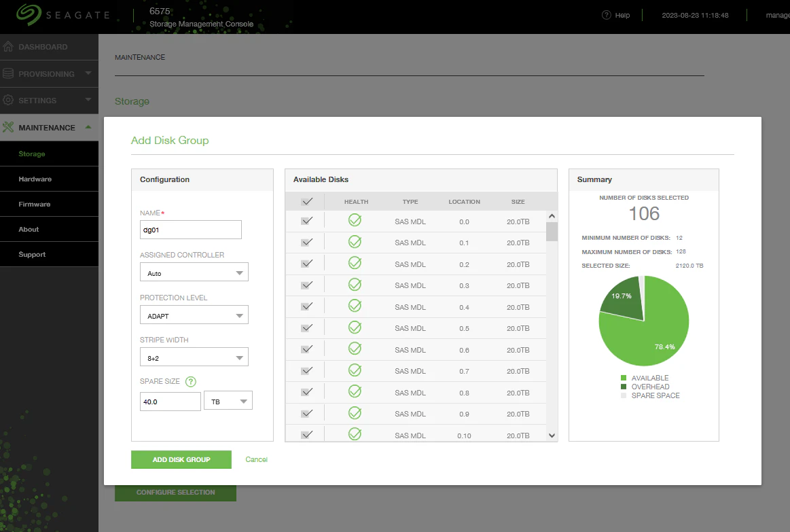The height and width of the screenshot is (532, 790).
Task: Click the Add Disk Group button
Action: coord(181,459)
